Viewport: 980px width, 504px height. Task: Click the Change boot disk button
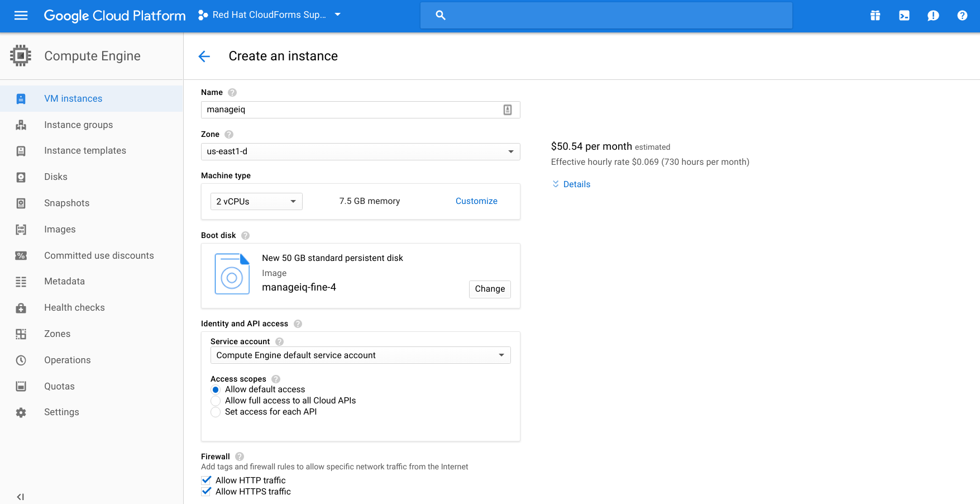(490, 289)
